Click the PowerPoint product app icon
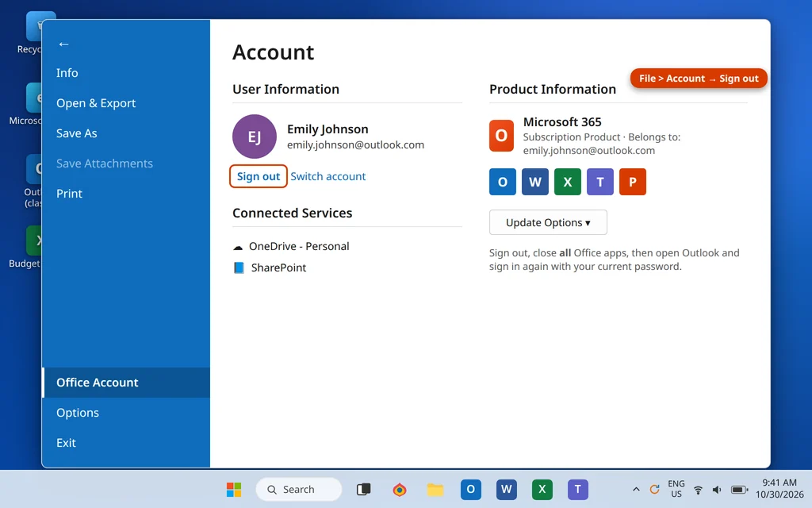This screenshot has height=508, width=812. coord(633,182)
